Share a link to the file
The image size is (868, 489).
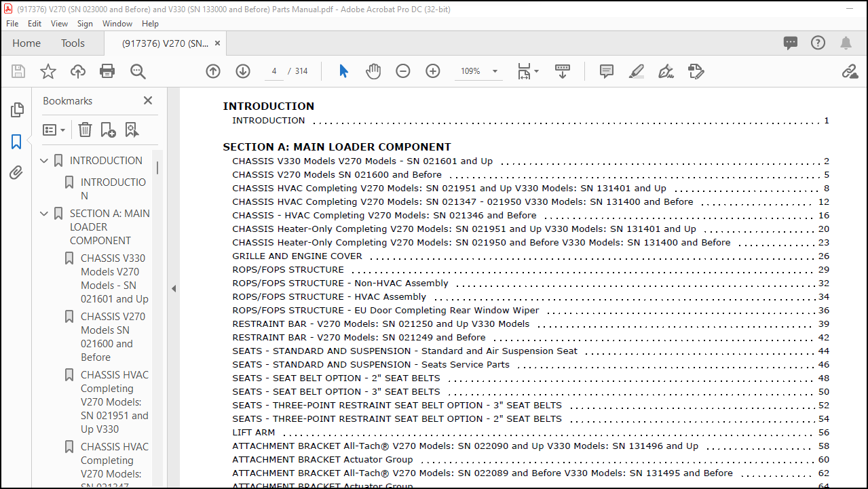[x=850, y=71]
